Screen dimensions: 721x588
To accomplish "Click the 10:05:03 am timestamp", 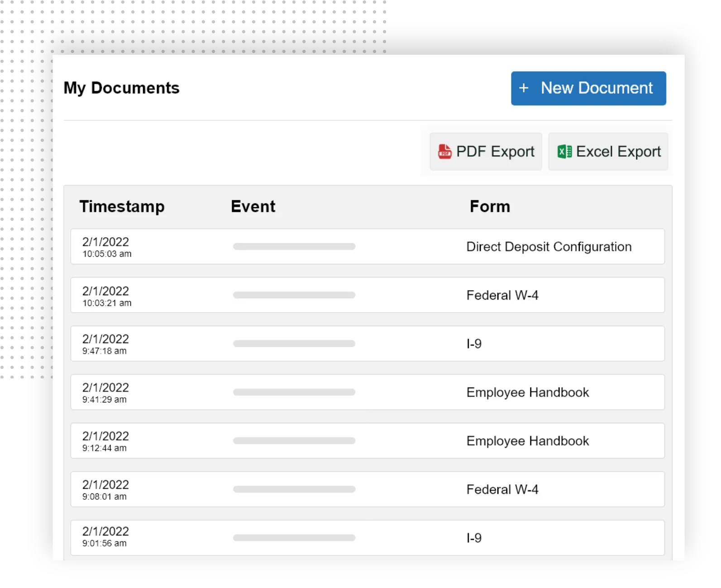I will pos(107,254).
